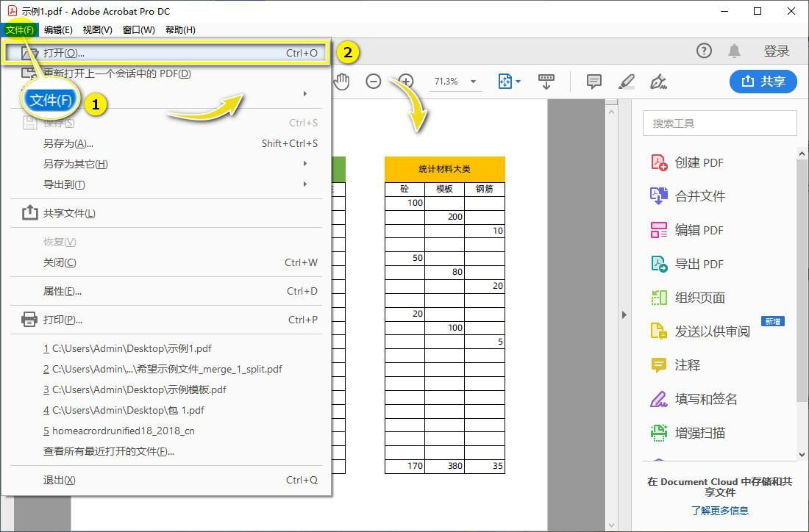Open the 视图(V) menu
This screenshot has height=532, width=809.
click(98, 29)
